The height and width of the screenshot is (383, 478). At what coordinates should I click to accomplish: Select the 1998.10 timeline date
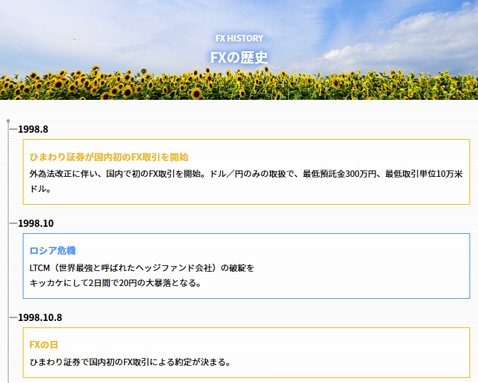(36, 223)
